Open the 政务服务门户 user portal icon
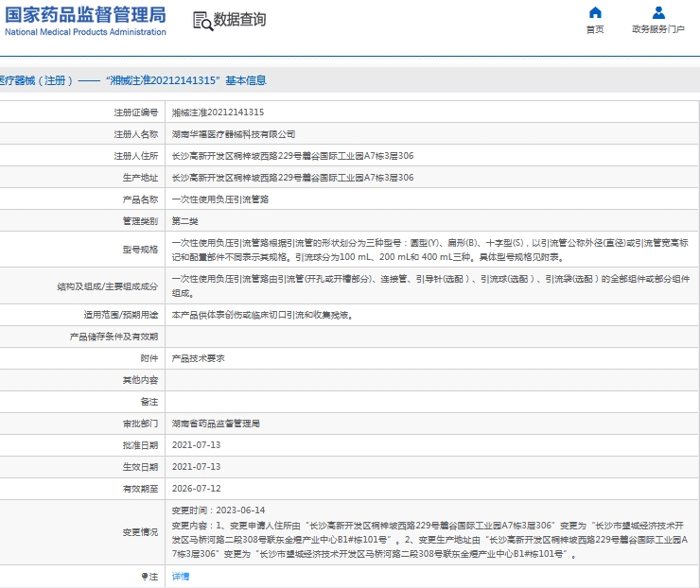 (x=658, y=12)
